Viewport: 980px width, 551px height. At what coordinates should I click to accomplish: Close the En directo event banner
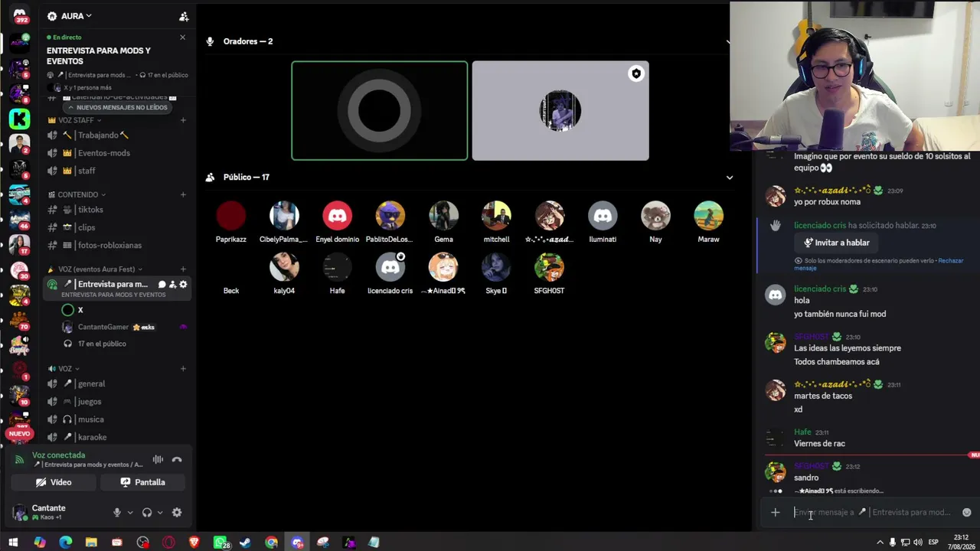[x=182, y=37]
